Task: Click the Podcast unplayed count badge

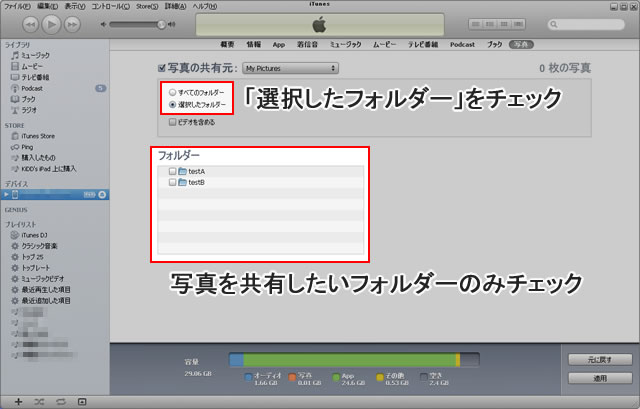Action: [100, 88]
